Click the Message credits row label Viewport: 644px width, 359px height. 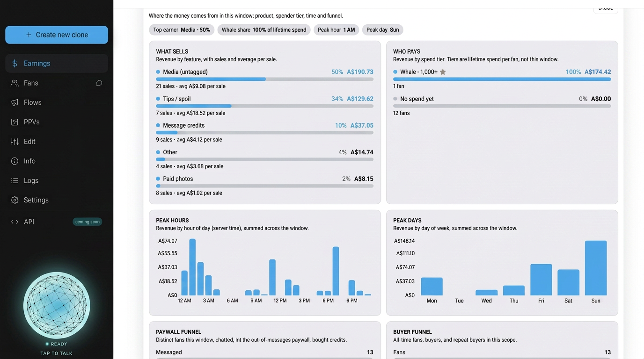[x=184, y=126]
